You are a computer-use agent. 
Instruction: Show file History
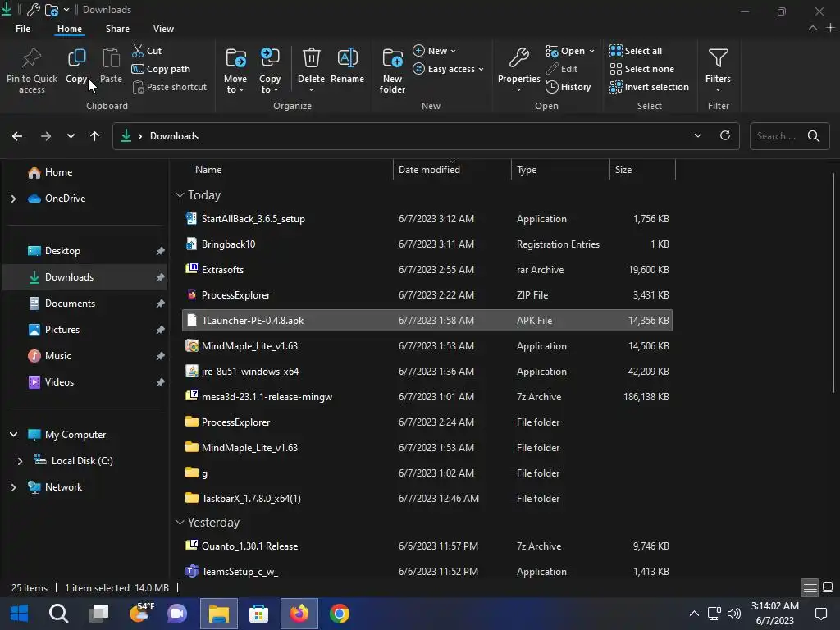click(x=568, y=87)
